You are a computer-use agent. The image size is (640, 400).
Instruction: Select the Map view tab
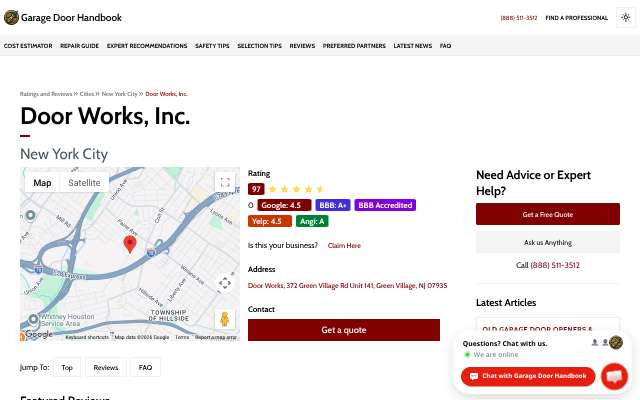(x=42, y=183)
